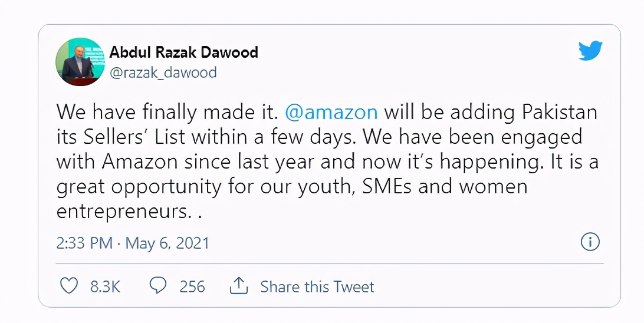The image size is (644, 323).
Task: Click the Twitter bird logo
Action: (x=590, y=51)
